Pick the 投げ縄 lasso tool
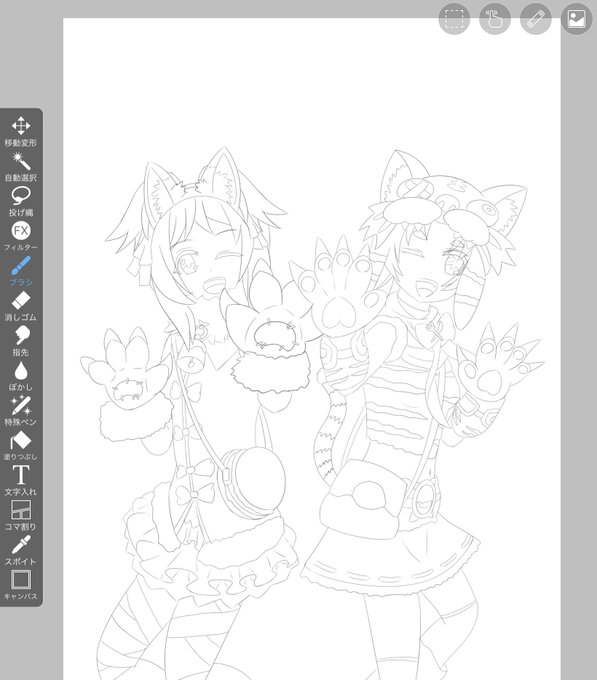 [21, 201]
